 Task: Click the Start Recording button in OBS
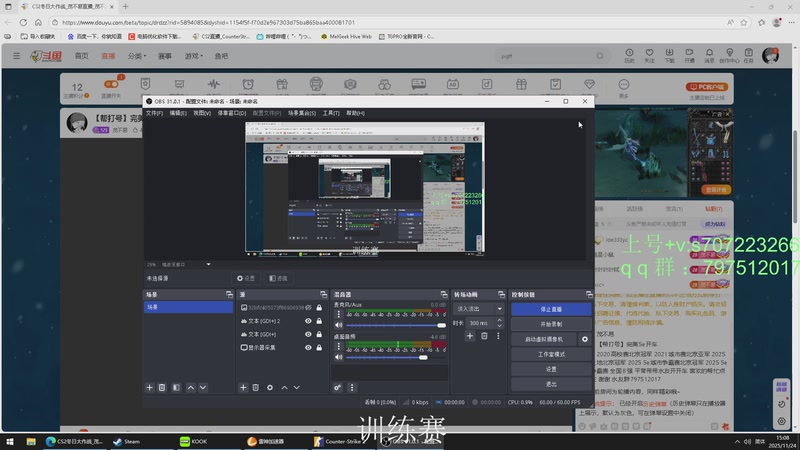point(551,324)
